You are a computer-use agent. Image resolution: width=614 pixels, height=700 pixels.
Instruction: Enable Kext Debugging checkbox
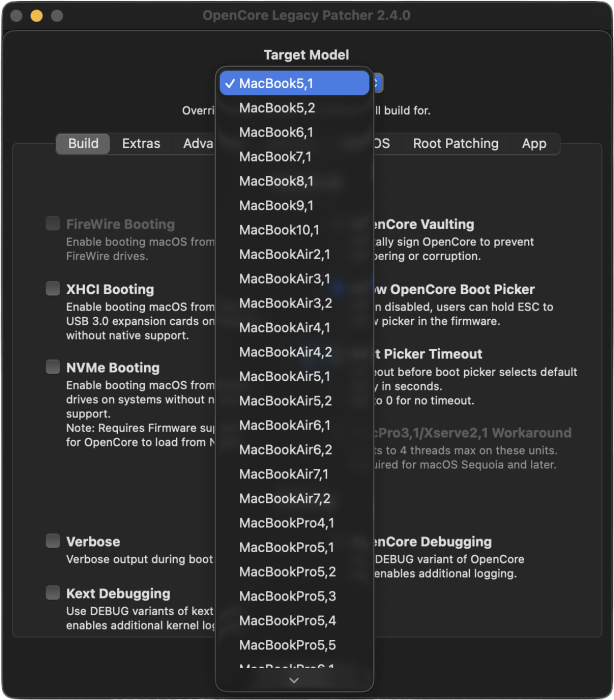coord(53,593)
